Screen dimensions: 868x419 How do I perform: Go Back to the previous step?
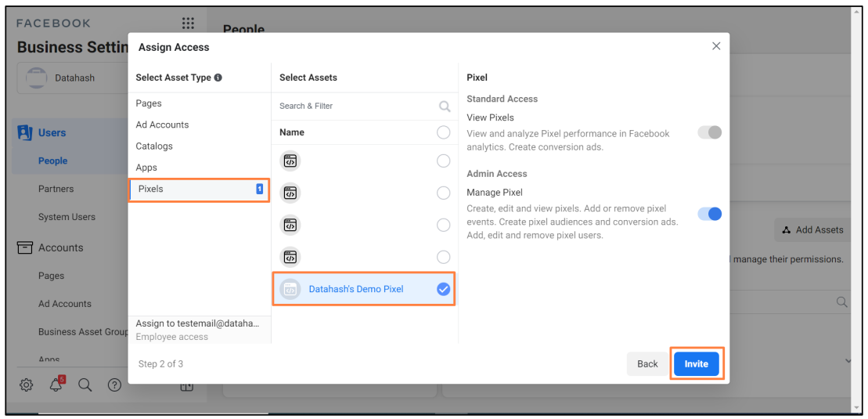click(647, 364)
